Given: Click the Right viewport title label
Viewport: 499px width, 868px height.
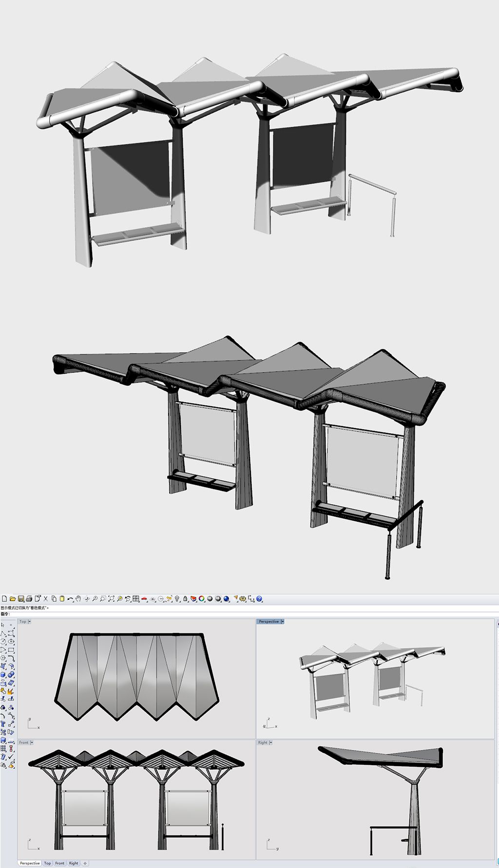Looking at the screenshot, I should 263,743.
